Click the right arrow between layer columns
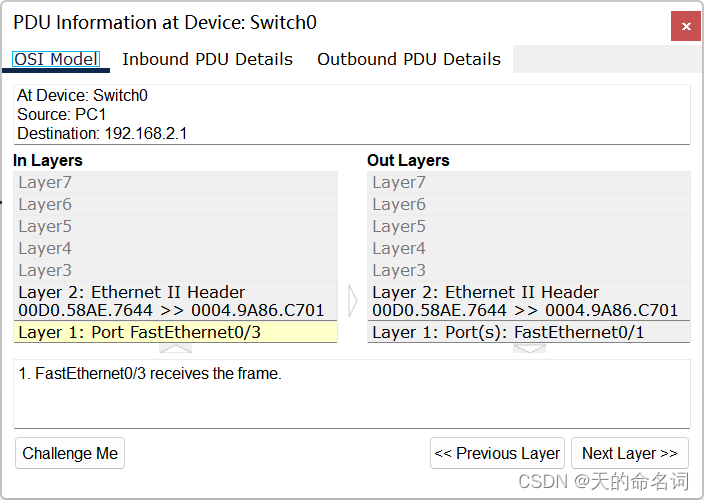The image size is (704, 500). coord(352,301)
